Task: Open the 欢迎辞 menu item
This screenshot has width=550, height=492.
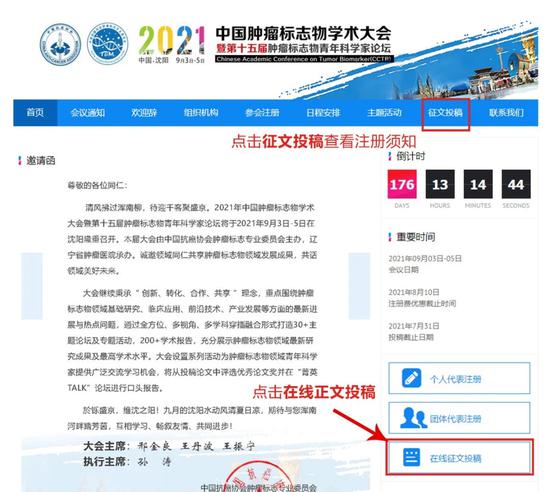Action: coord(144,113)
